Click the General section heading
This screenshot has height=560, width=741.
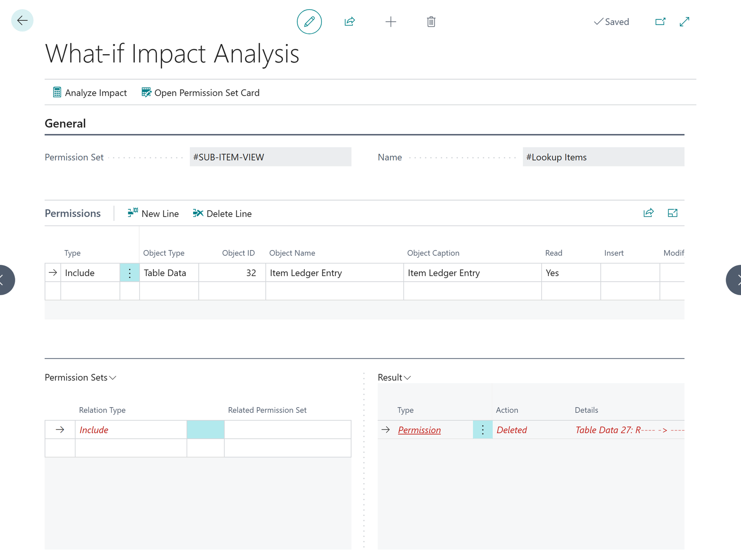tap(65, 124)
